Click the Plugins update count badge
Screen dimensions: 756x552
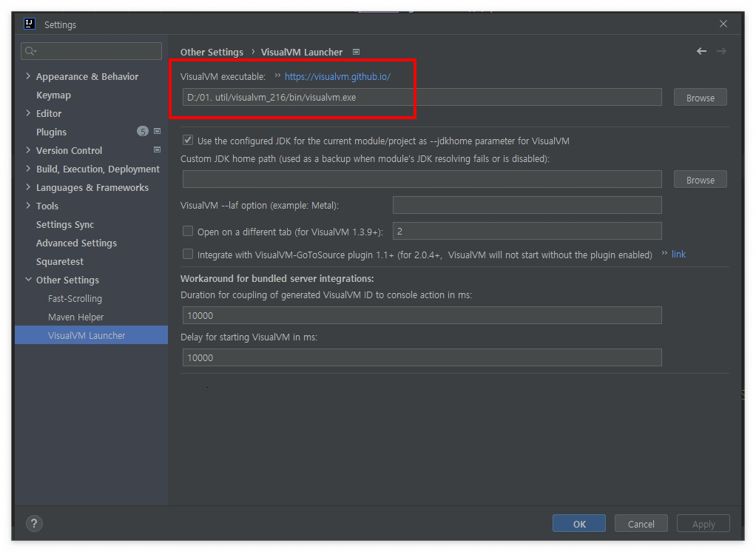143,131
